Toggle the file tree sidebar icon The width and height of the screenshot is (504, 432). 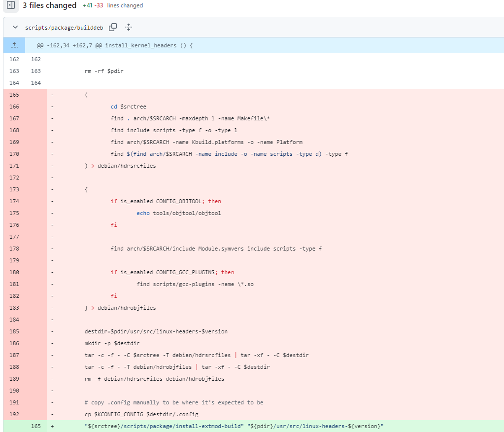[x=10, y=5]
